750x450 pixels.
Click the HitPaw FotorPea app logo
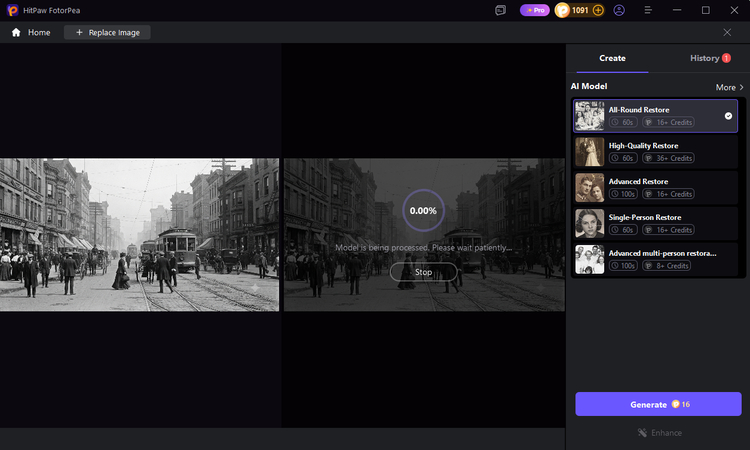coord(12,10)
